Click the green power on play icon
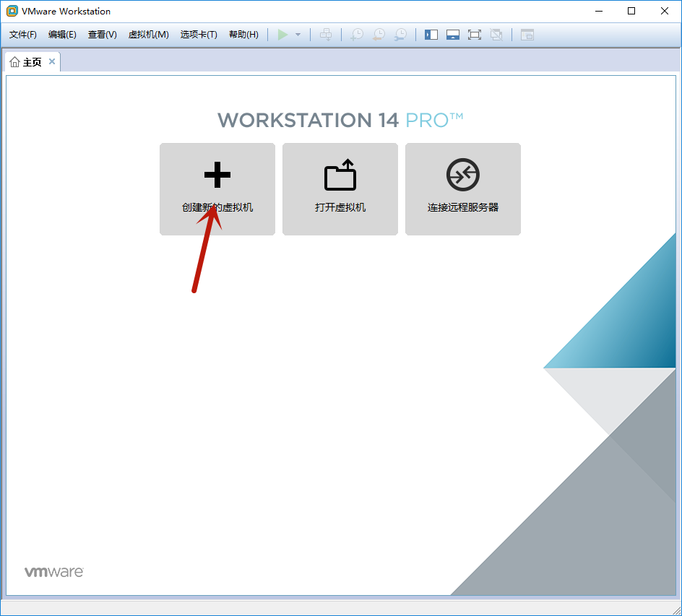Image resolution: width=682 pixels, height=616 pixels. pos(282,35)
